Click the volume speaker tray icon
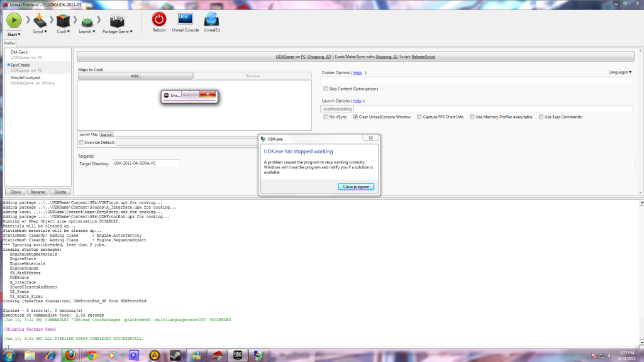The width and height of the screenshot is (644, 362). [x=610, y=356]
